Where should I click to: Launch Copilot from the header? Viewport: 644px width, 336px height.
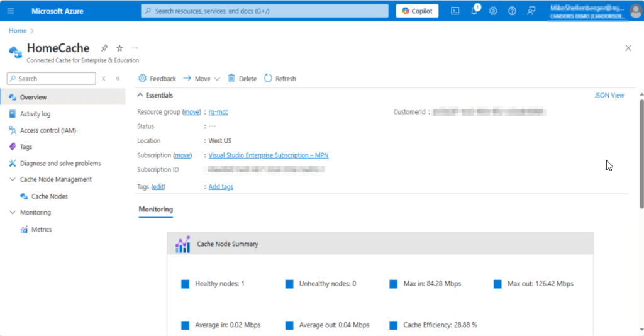click(418, 11)
